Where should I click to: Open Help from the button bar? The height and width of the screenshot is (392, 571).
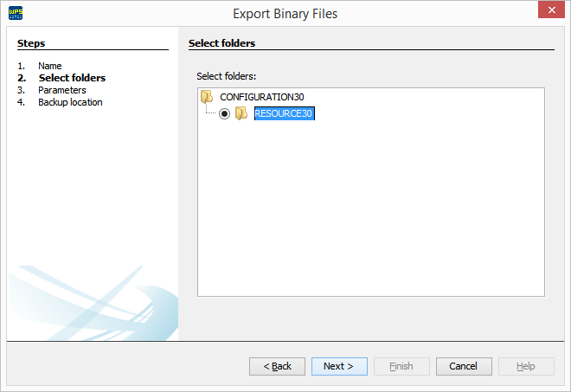click(526, 366)
